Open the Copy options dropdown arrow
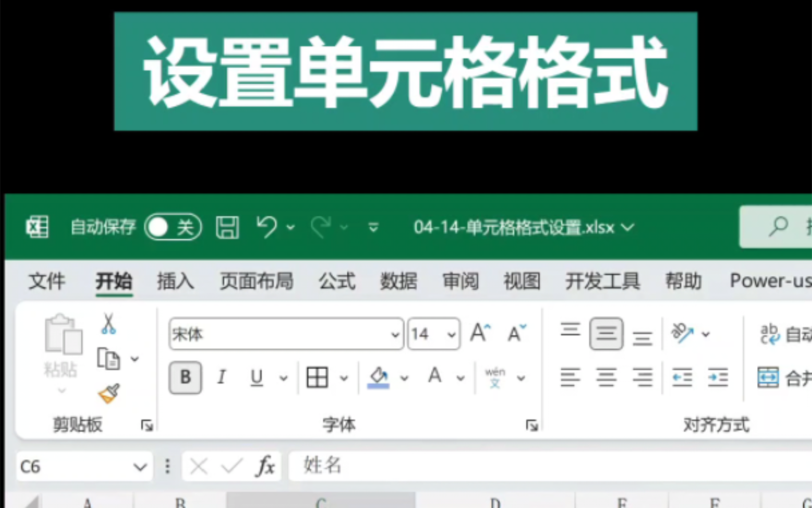The width and height of the screenshot is (812, 508). [135, 359]
